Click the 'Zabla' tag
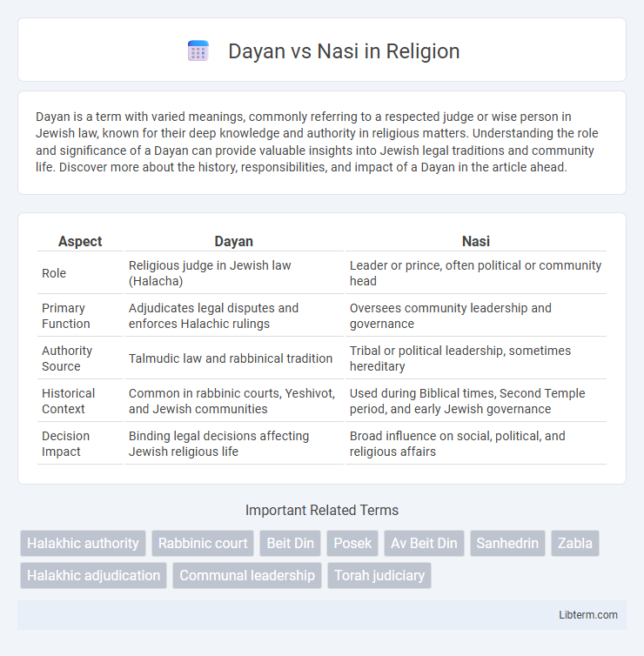The width and height of the screenshot is (644, 656). click(x=575, y=543)
